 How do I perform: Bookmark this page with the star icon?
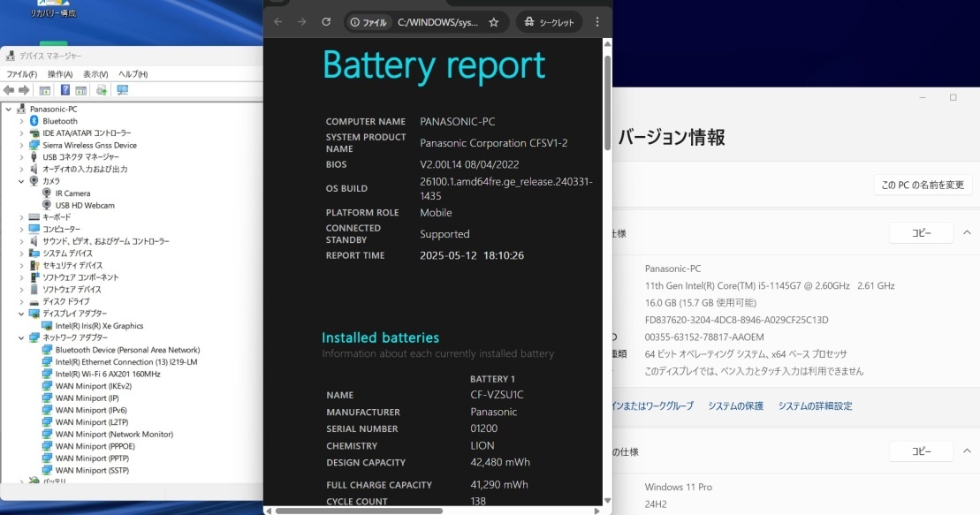pos(494,22)
